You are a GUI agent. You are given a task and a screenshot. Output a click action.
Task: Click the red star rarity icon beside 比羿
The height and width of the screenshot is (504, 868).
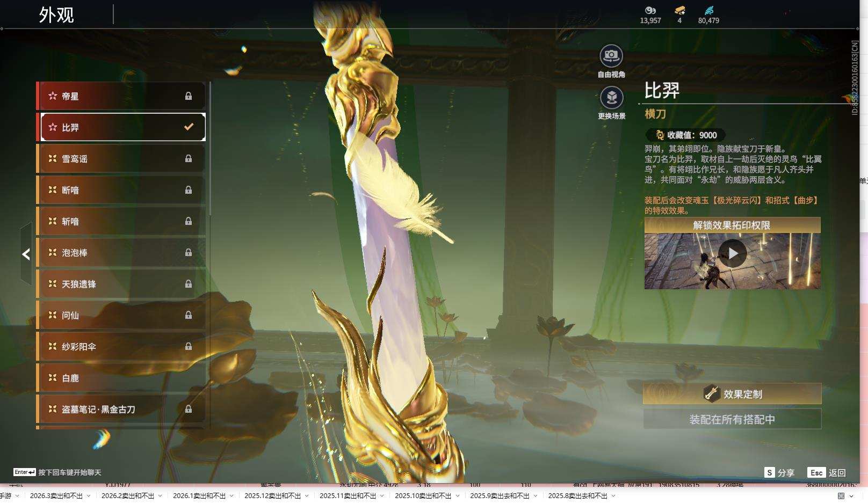[53, 127]
